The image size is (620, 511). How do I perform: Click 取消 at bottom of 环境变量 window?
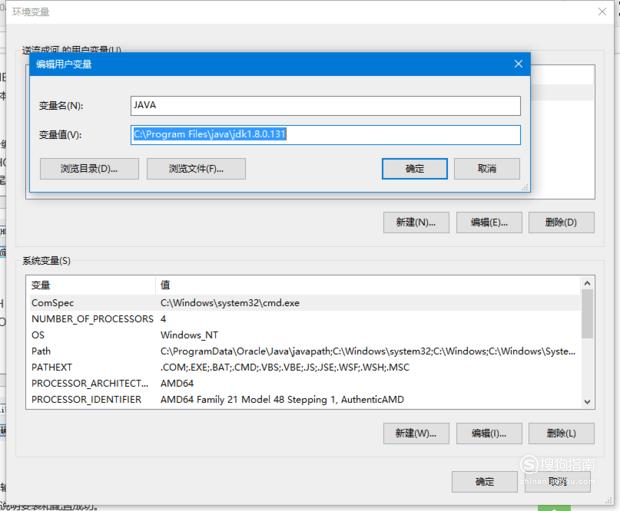click(558, 482)
